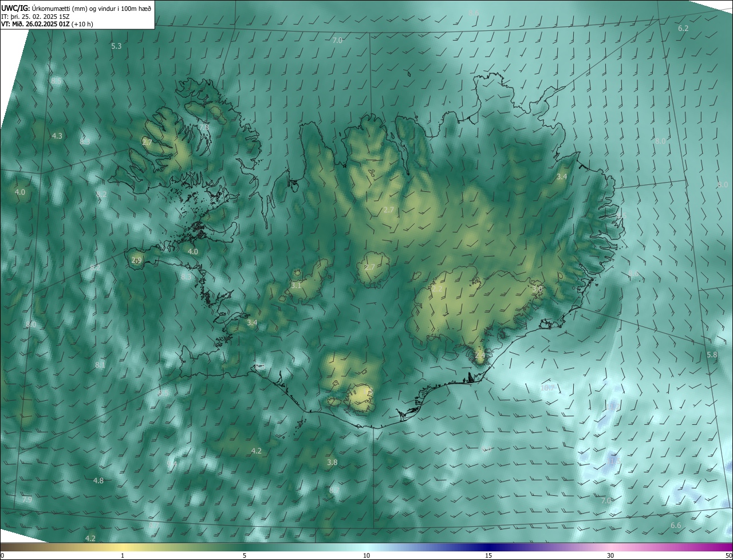The image size is (733, 560).
Task: Click the 5 tick on the colour scale
Action: click(x=245, y=555)
